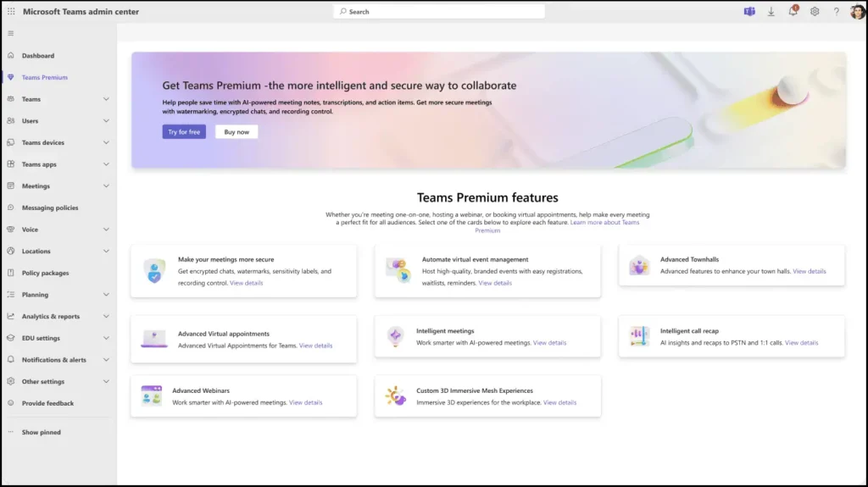Screen dimensions: 868x487
Task: Click the Teams apps sidebar icon
Action: click(10, 163)
